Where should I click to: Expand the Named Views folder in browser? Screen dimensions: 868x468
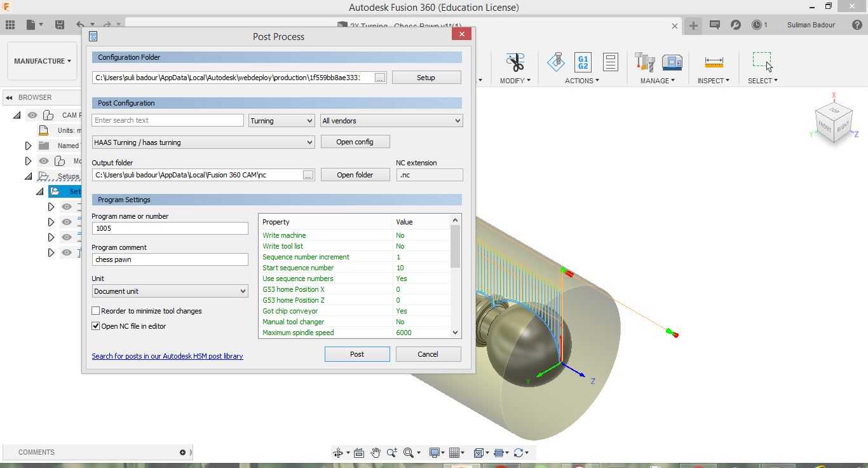(x=28, y=146)
